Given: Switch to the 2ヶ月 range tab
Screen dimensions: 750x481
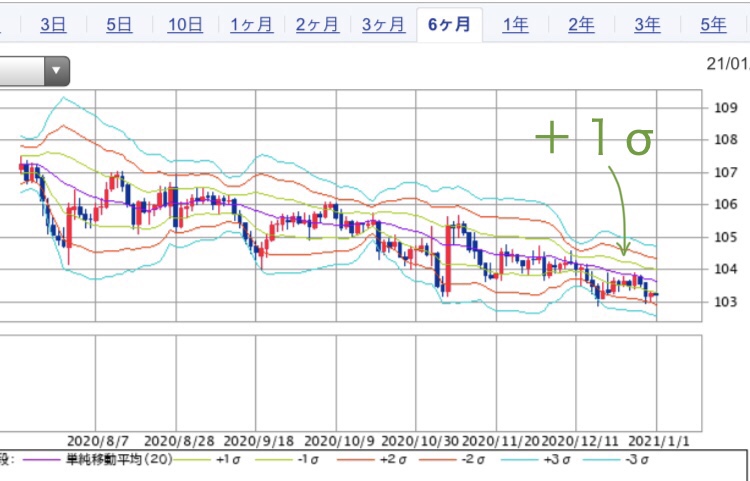Looking at the screenshot, I should tap(318, 24).
